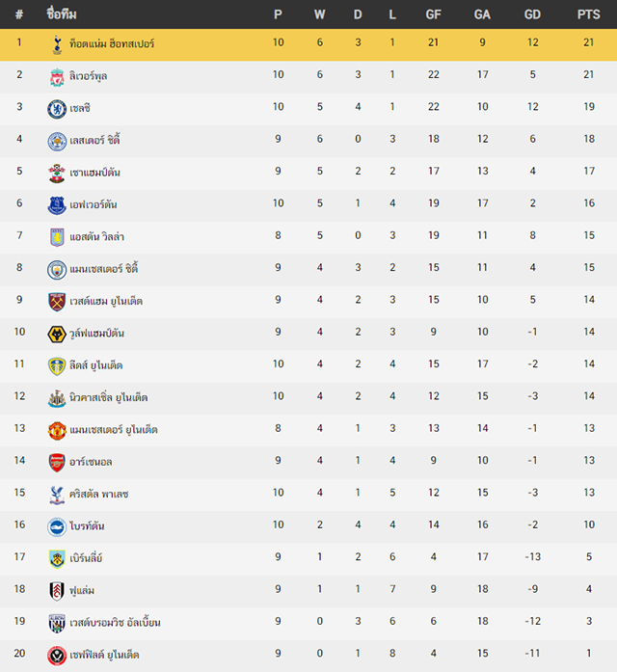Open team name ไบรท์ตัน link

pyautogui.click(x=87, y=525)
